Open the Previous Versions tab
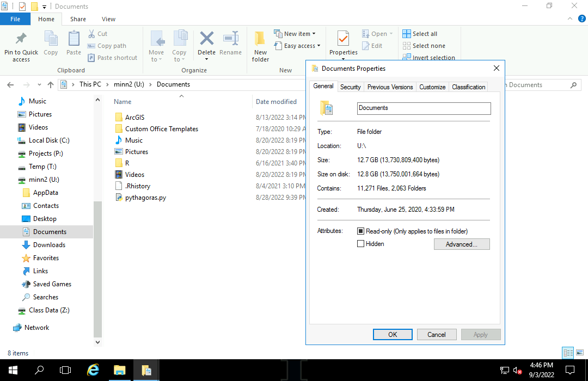 tap(390, 87)
